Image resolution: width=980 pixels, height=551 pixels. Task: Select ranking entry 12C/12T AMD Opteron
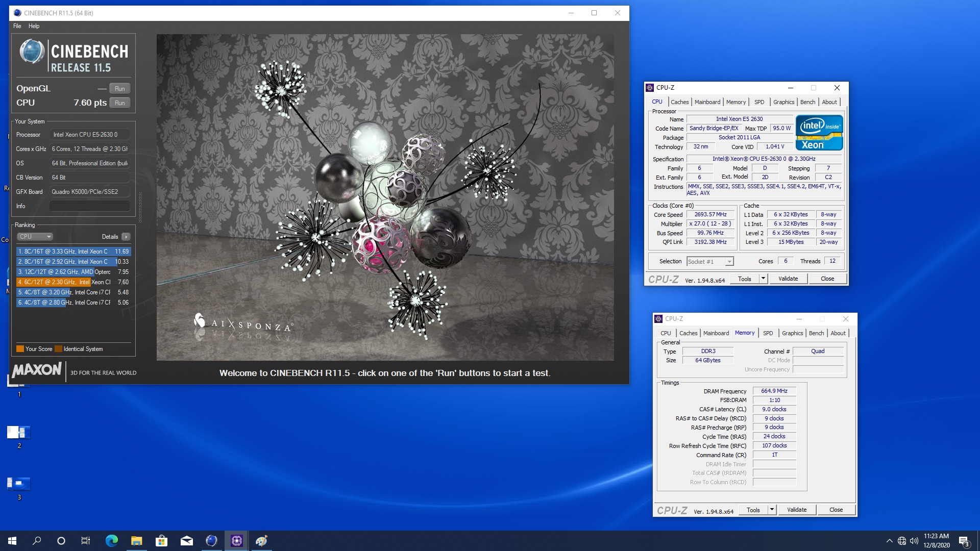[x=73, y=272]
